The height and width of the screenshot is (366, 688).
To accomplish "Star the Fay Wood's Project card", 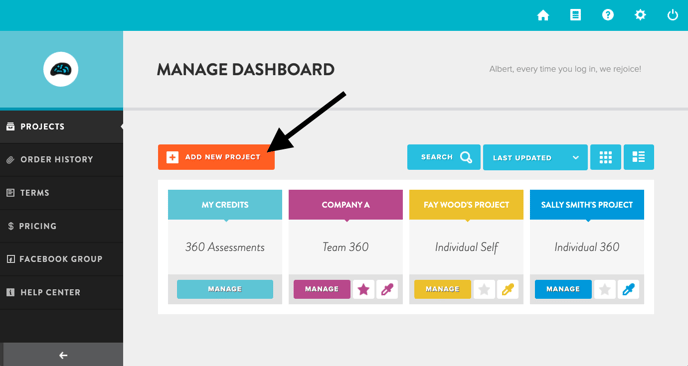I will 484,289.
